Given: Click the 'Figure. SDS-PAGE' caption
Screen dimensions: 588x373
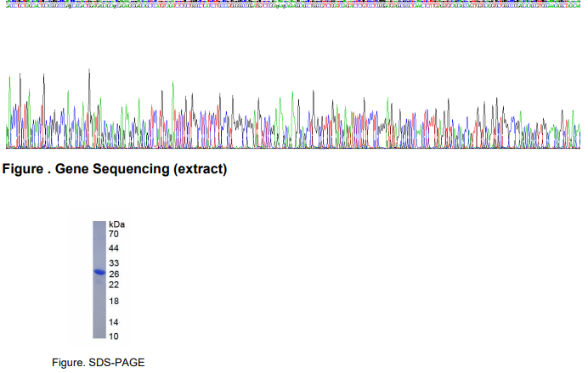Looking at the screenshot, I should pos(99,363).
